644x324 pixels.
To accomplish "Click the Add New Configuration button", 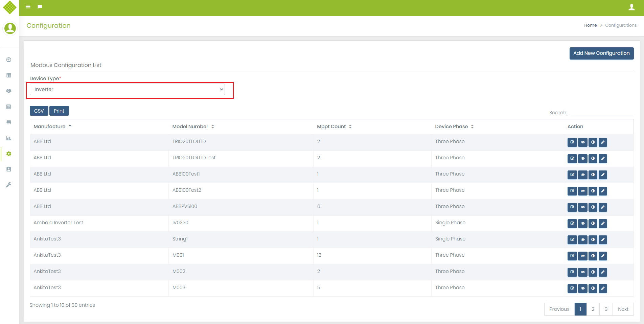I will click(x=601, y=53).
